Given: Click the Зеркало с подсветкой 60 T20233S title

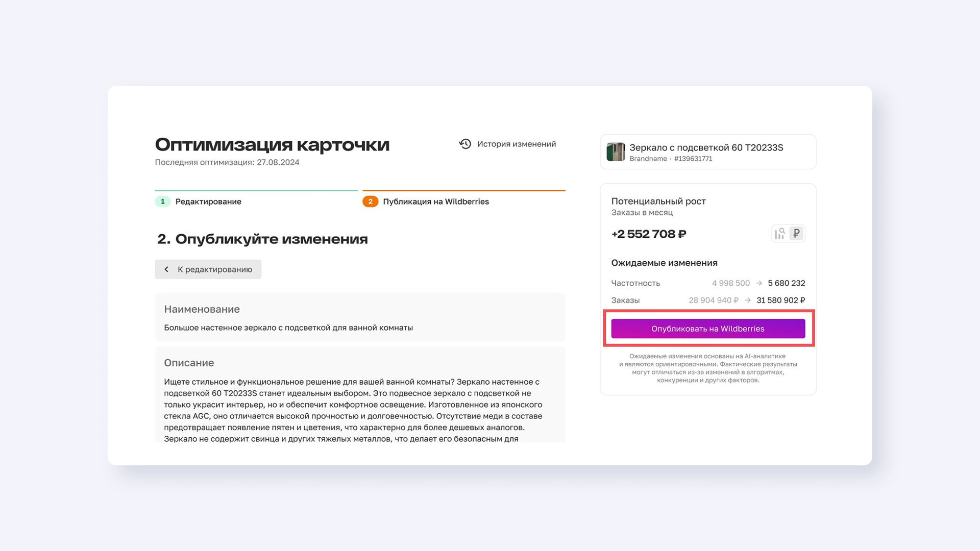Looking at the screenshot, I should point(706,147).
